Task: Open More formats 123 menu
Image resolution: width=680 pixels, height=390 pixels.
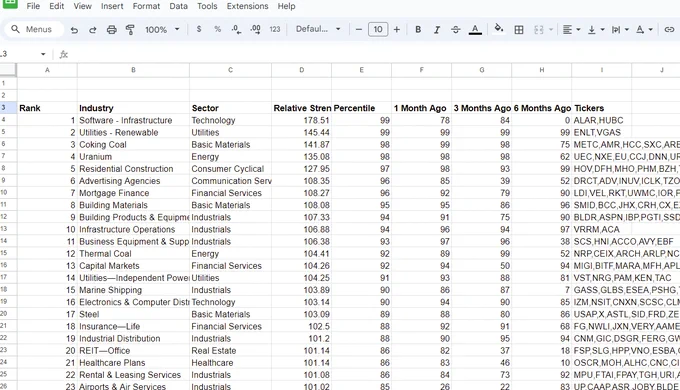Action: point(275,29)
